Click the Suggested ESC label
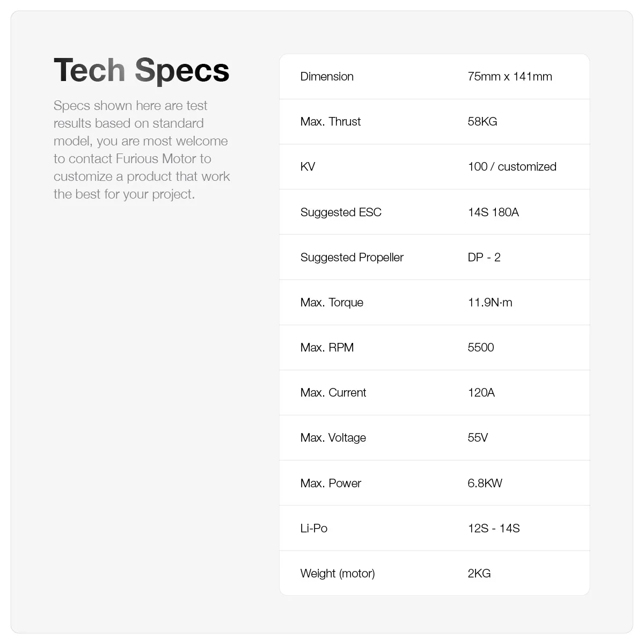Image resolution: width=644 pixels, height=644 pixels. pos(341,212)
